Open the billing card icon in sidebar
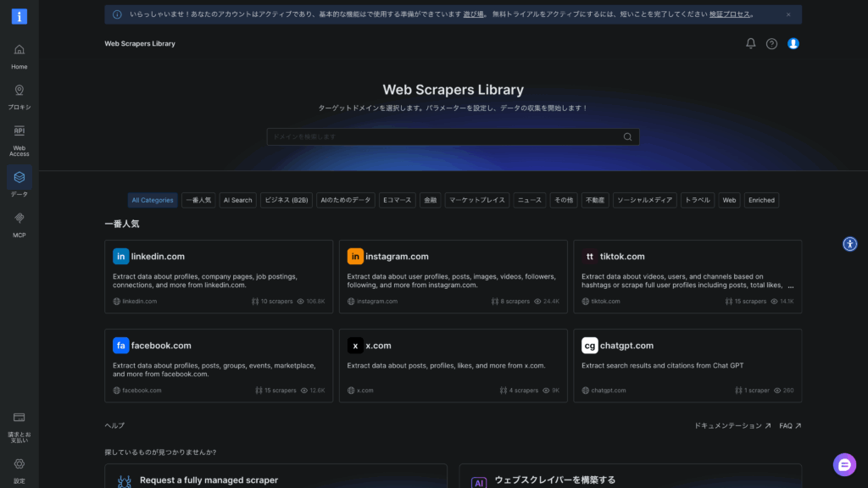This screenshot has width=868, height=488. (x=19, y=418)
